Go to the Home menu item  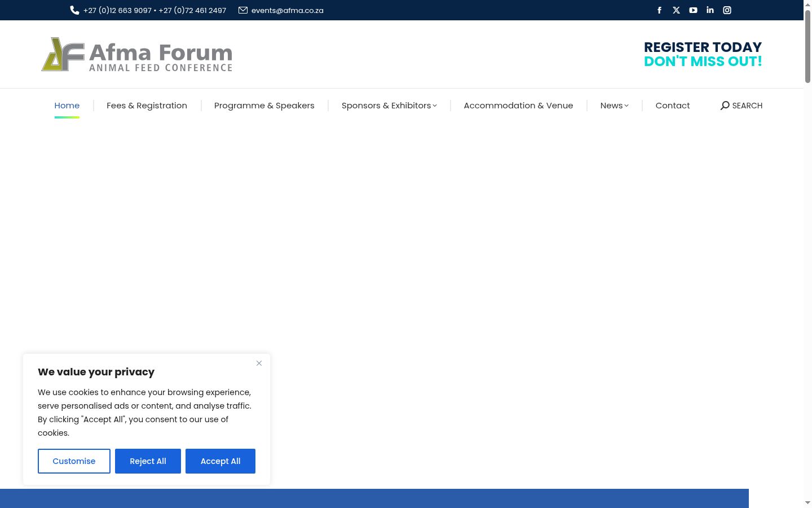pos(67,106)
